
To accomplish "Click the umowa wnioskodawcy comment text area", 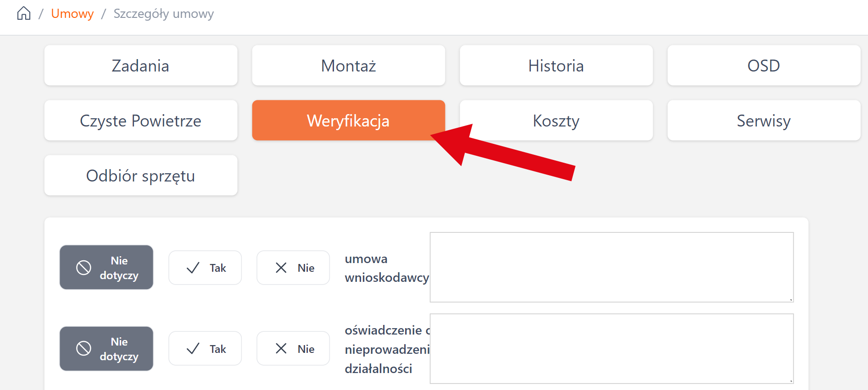I will coord(612,267).
